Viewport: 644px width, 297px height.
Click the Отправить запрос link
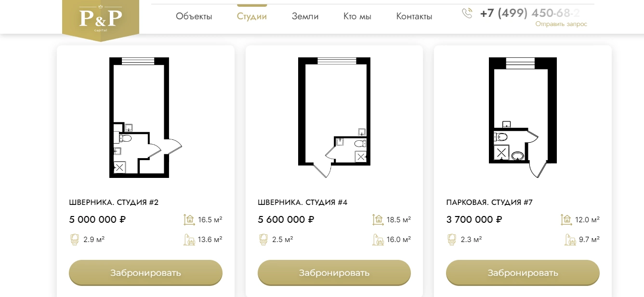point(561,24)
